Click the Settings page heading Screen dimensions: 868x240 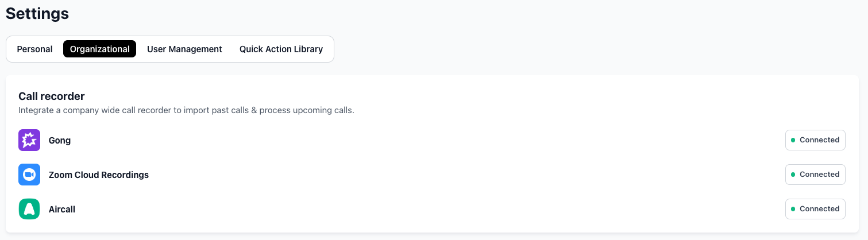(37, 14)
